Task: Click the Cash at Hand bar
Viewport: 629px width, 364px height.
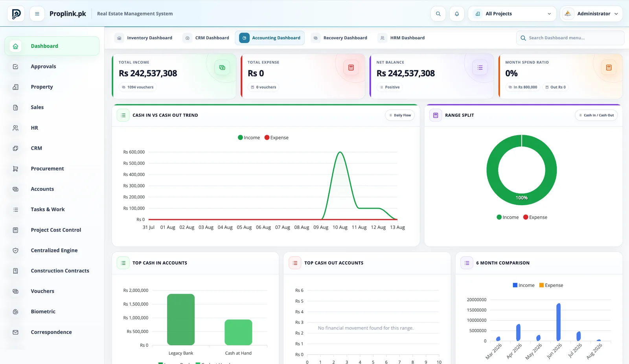Action: click(x=238, y=333)
